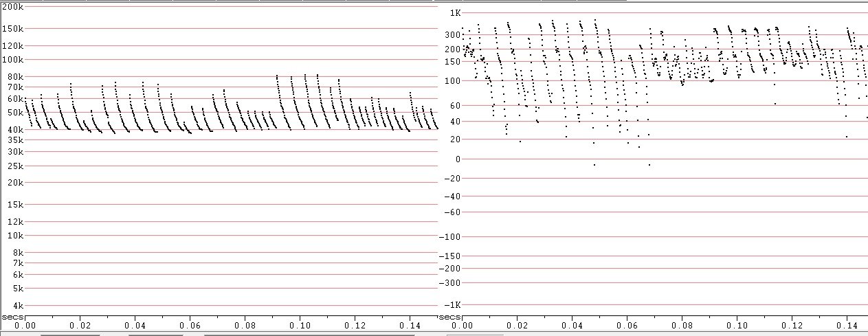The width and height of the screenshot is (868, 336).
Task: Select the 0 y-axis label, right plot
Action: point(457,159)
